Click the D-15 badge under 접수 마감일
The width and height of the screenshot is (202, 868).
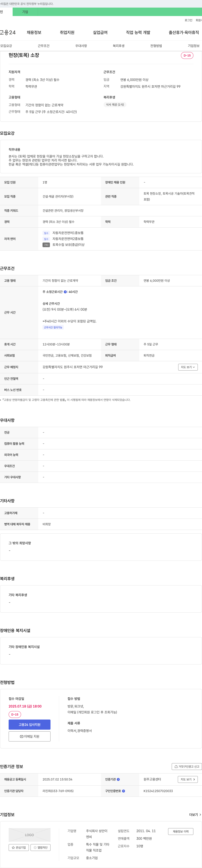pyautogui.click(x=15, y=714)
